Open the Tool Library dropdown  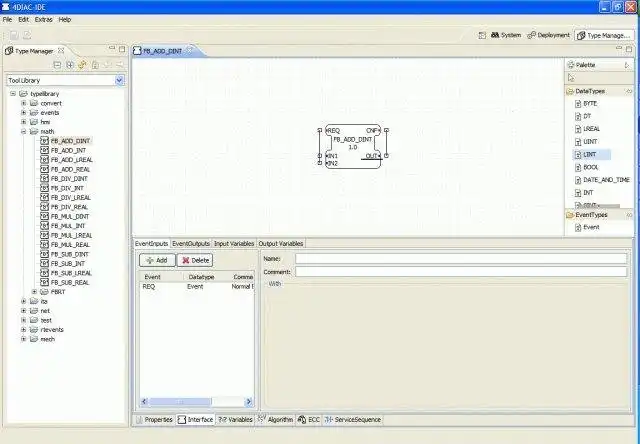point(120,80)
